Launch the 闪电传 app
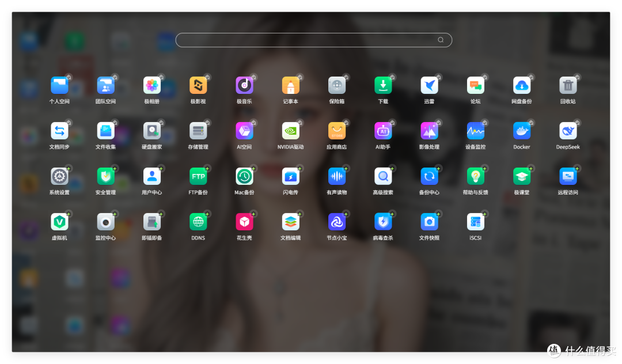622x364 pixels. click(x=290, y=176)
